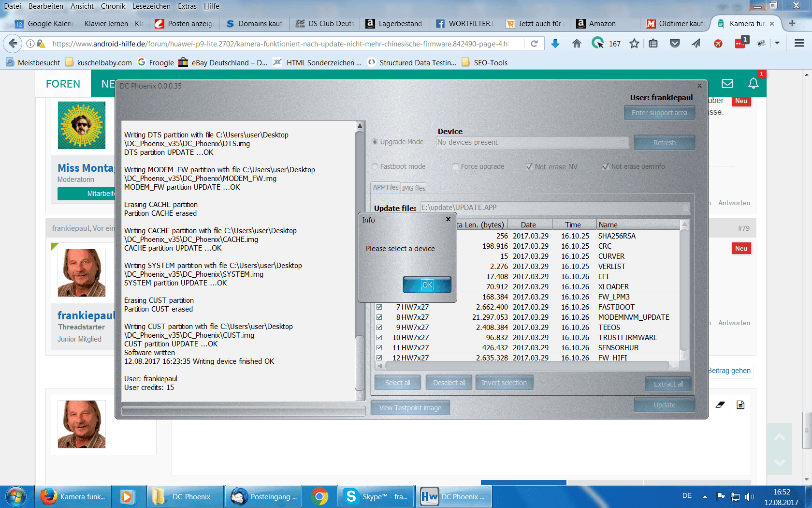The image size is (812, 508).
Task: Uncheck the row 10 HW7x27 TRUSTFIRMWARE checkbox
Action: 379,338
